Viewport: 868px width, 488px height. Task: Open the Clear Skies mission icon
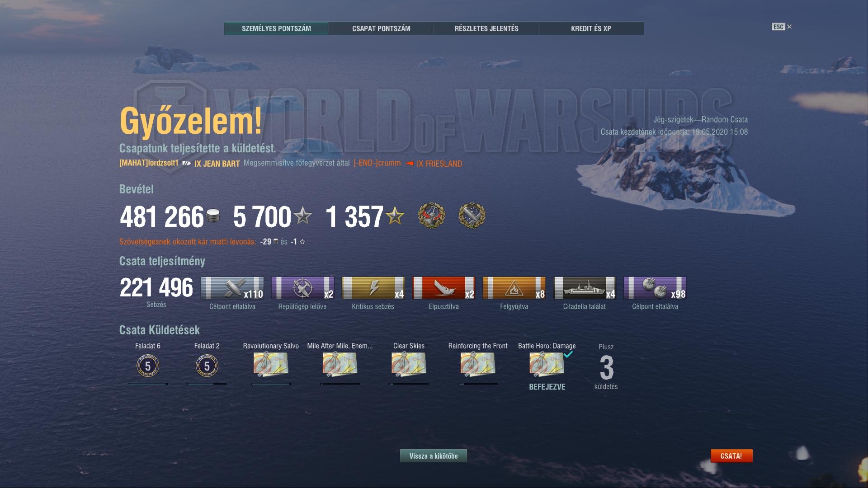[409, 365]
